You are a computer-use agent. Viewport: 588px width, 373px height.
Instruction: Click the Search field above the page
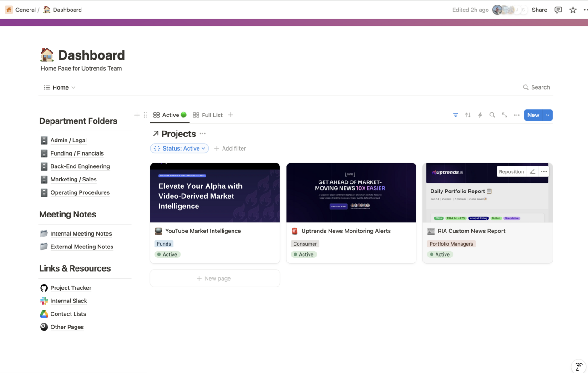point(537,87)
